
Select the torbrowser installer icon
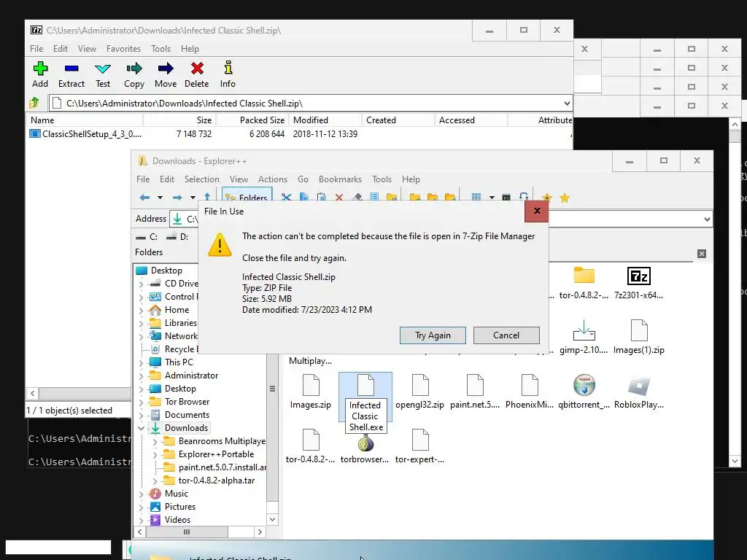pyautogui.click(x=365, y=443)
